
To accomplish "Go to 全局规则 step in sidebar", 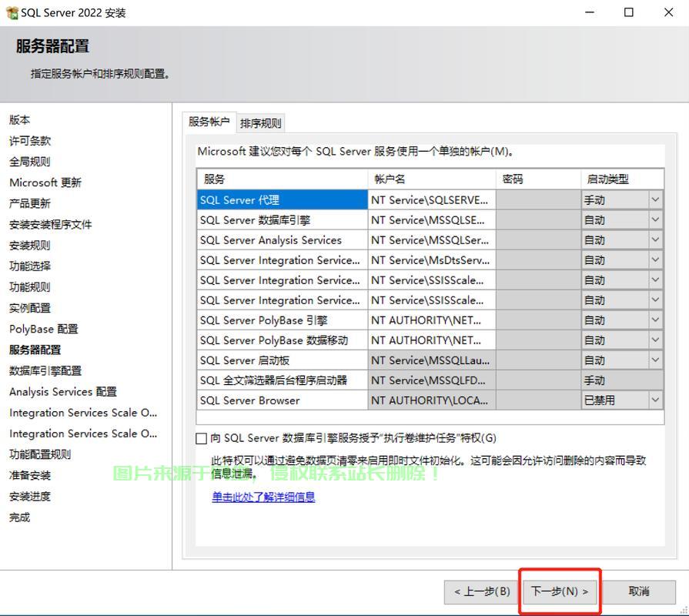I will coord(30,161).
